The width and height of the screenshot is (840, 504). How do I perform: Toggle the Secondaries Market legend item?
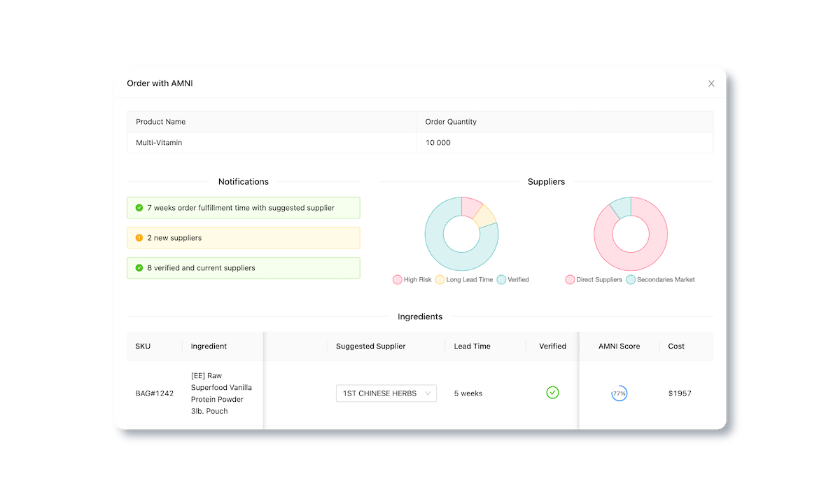pyautogui.click(x=660, y=279)
